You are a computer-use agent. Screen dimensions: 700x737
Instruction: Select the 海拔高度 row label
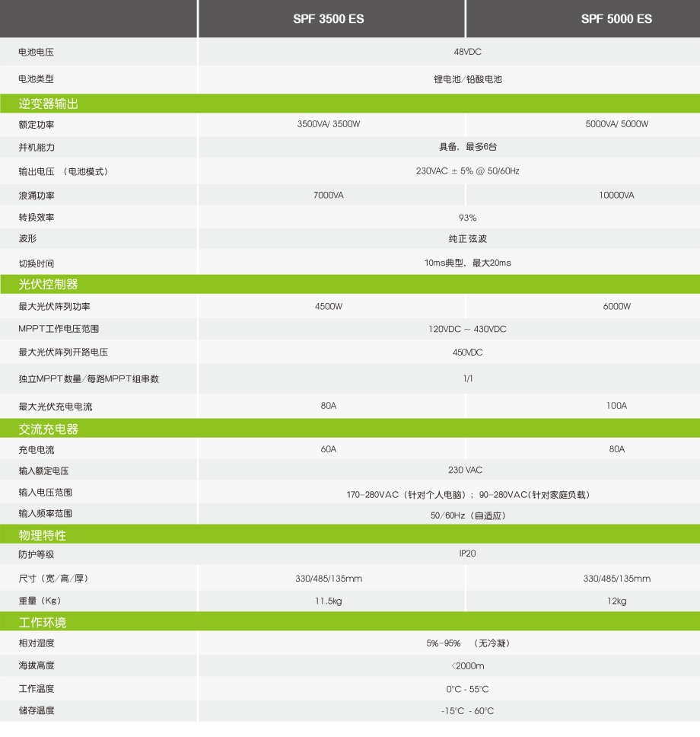click(37, 666)
